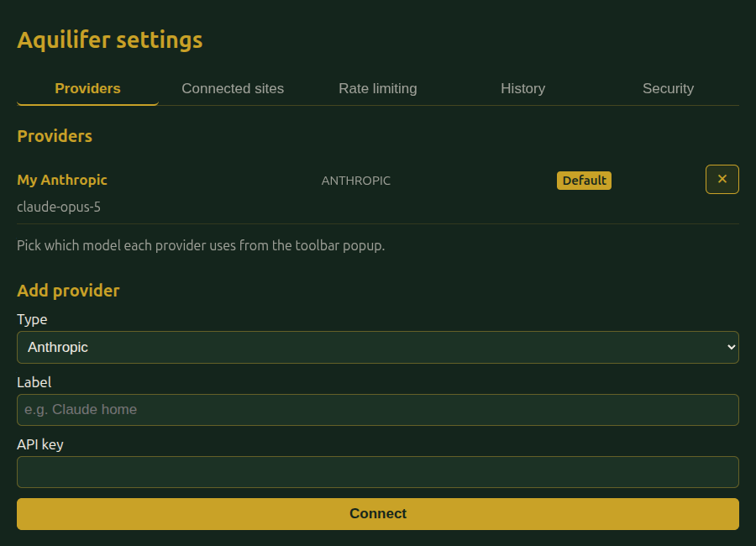Select the My Anthropic provider name
Screen dimensions: 756x546
[x=62, y=180]
